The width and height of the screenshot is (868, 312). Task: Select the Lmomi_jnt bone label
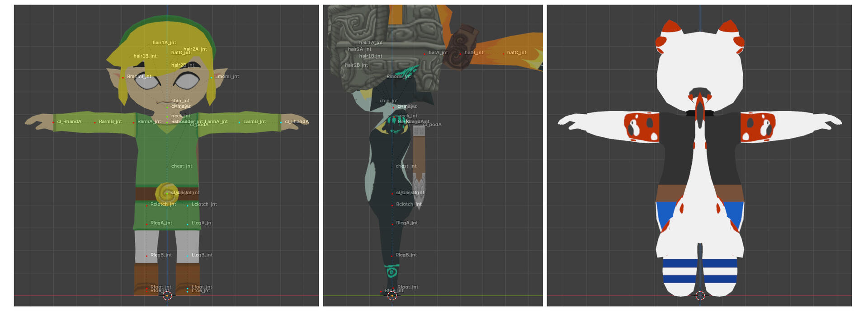point(226,77)
